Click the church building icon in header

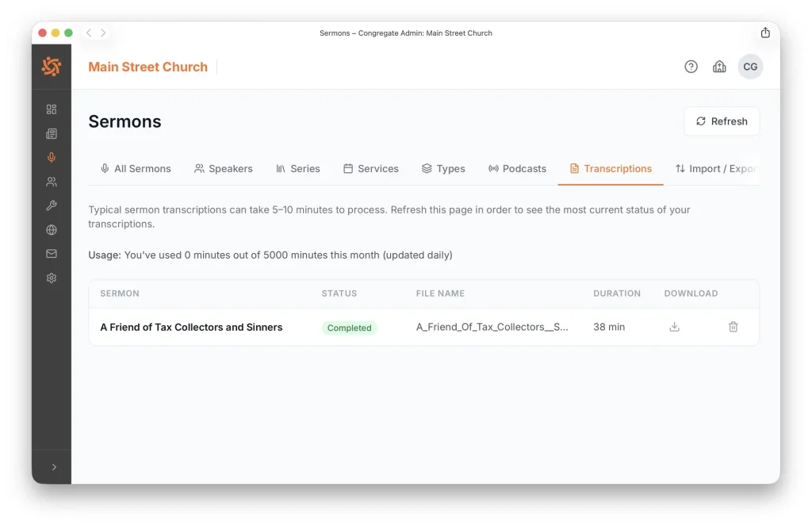pyautogui.click(x=719, y=67)
